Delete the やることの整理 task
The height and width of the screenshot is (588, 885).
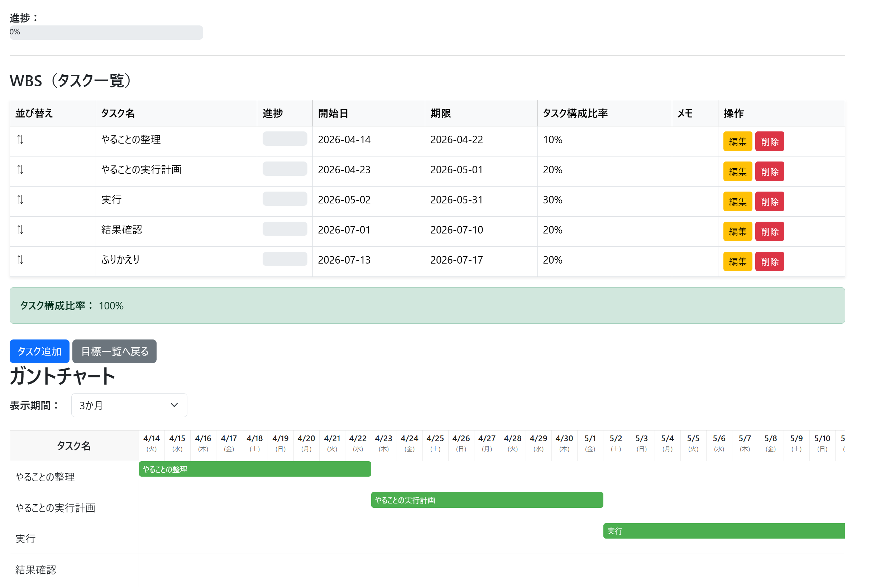(769, 141)
